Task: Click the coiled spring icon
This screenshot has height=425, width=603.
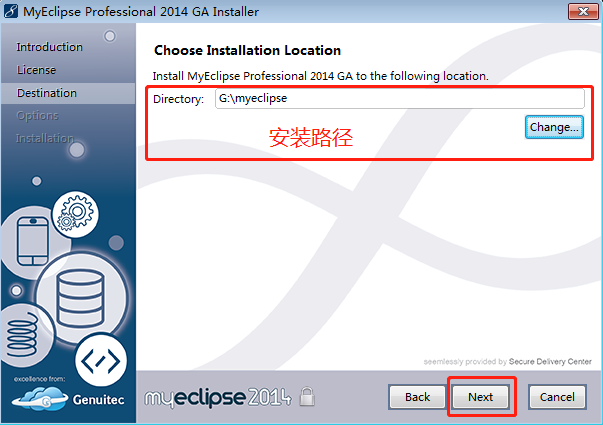Action: click(22, 335)
